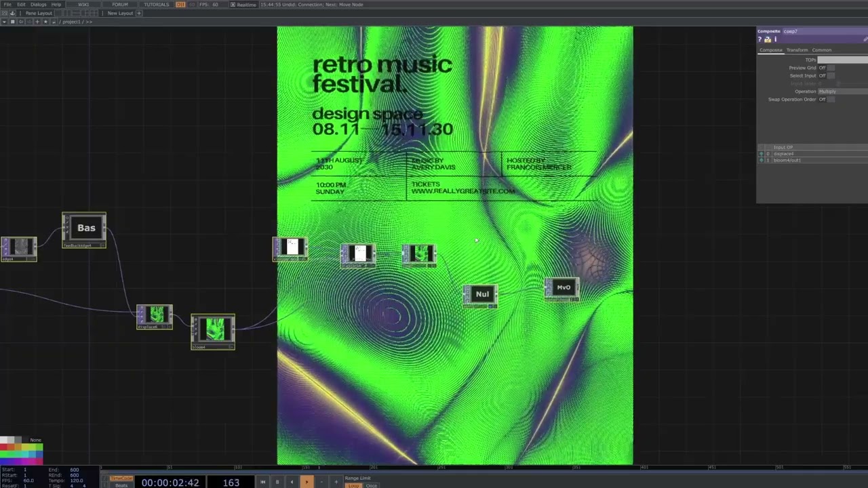Click the Beats button in the timeline
868x488 pixels.
pyautogui.click(x=120, y=485)
